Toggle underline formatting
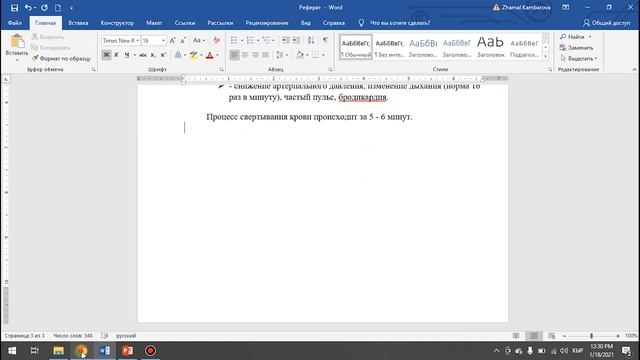Viewport: 640px width, 360px height. click(127, 55)
